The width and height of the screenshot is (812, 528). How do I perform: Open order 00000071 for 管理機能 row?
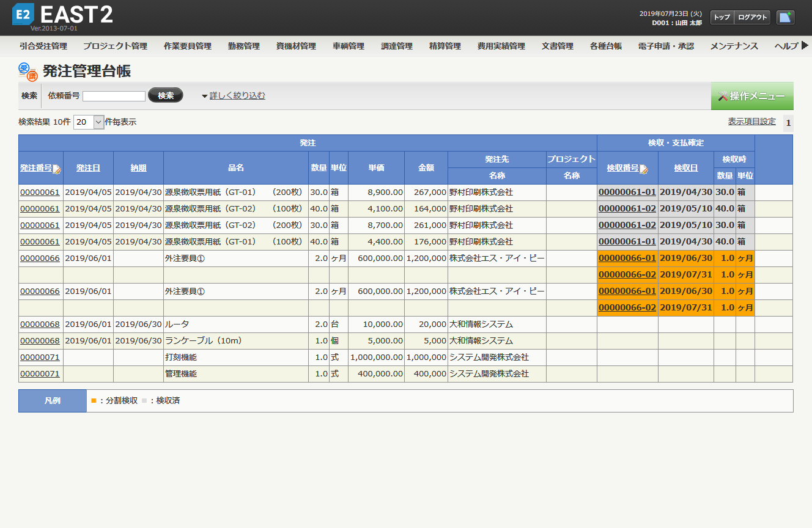click(40, 373)
